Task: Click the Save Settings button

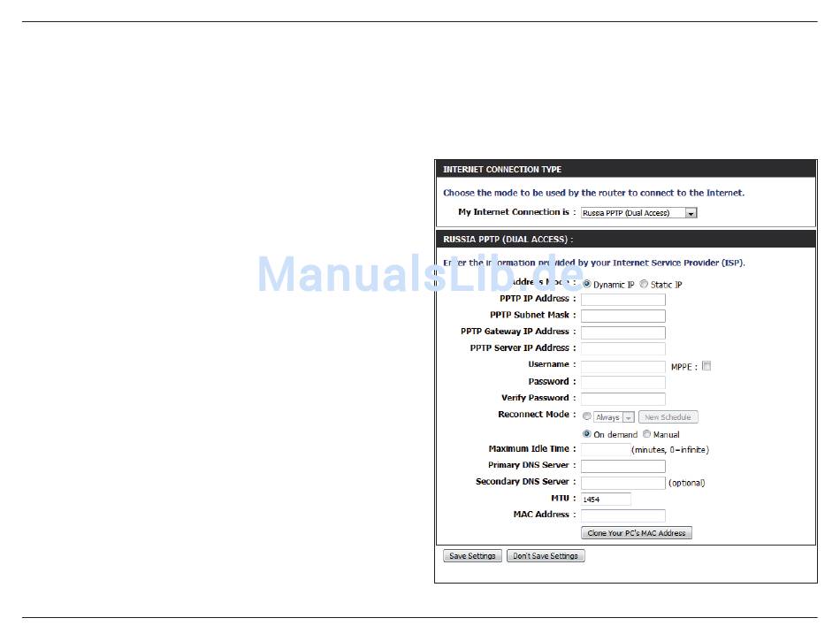Action: (472, 556)
